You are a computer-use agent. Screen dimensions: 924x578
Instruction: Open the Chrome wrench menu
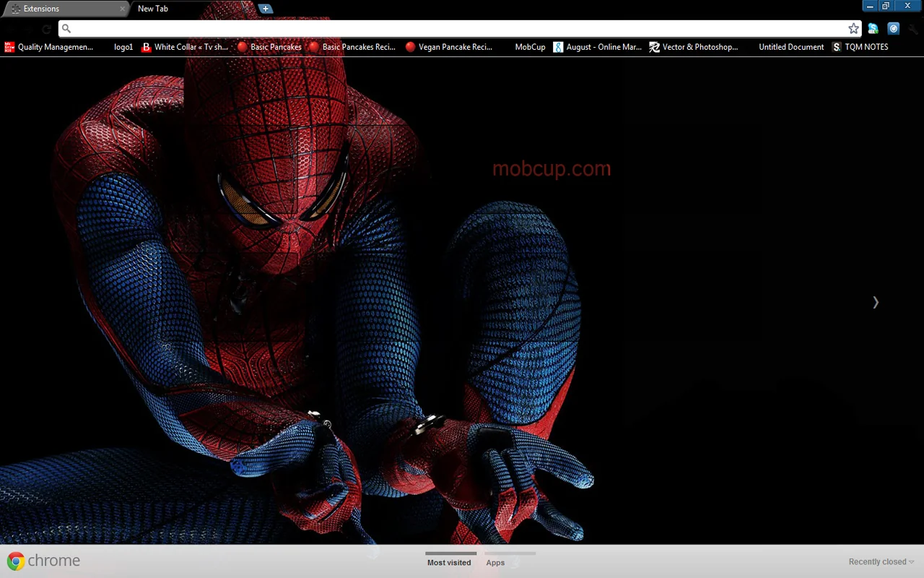[x=914, y=29]
